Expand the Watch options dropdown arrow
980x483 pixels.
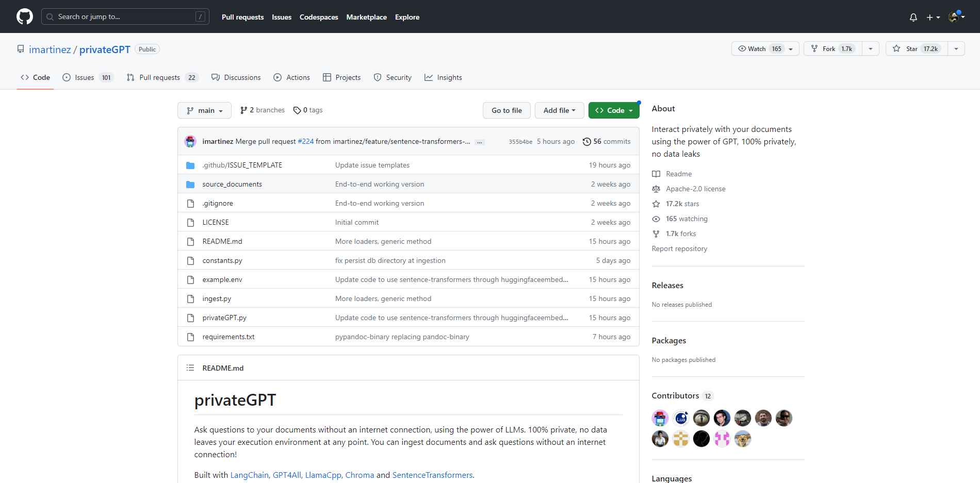pos(791,49)
